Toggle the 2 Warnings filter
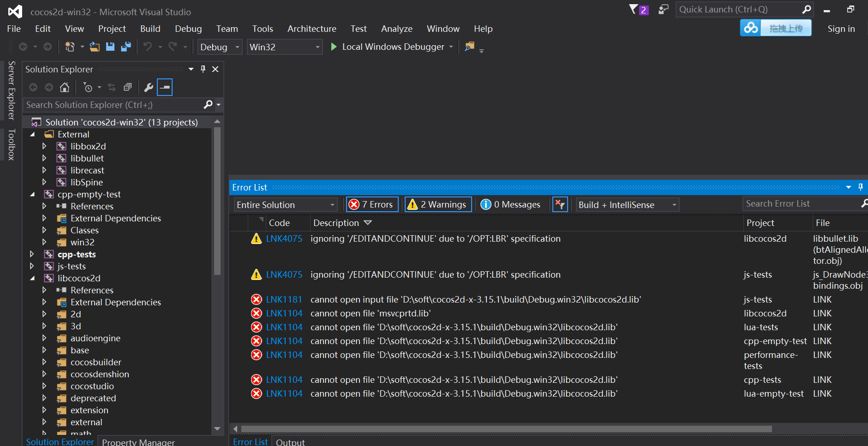 [438, 204]
